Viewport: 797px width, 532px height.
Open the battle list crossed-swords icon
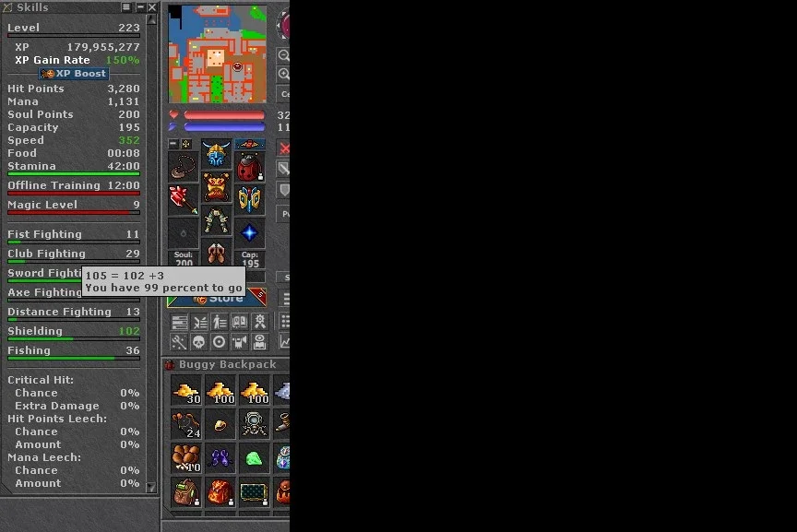click(x=199, y=322)
